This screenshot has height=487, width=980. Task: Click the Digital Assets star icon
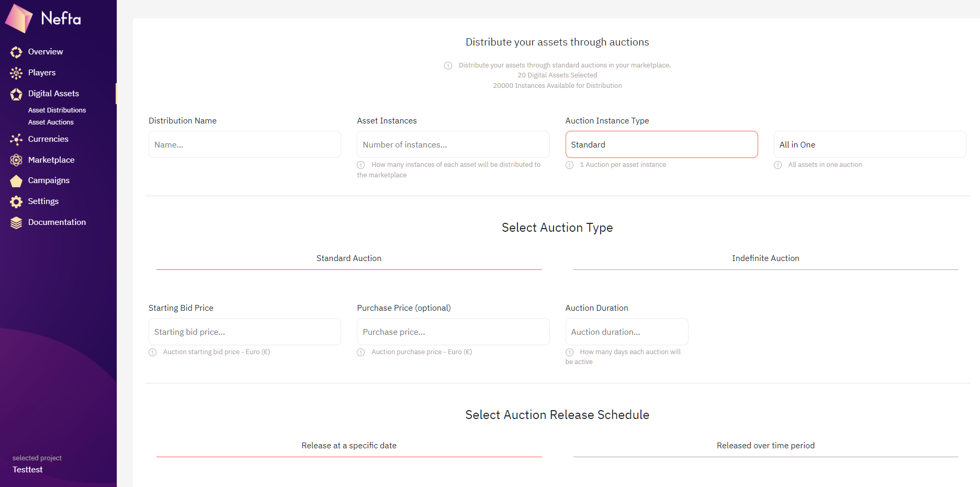tap(16, 94)
